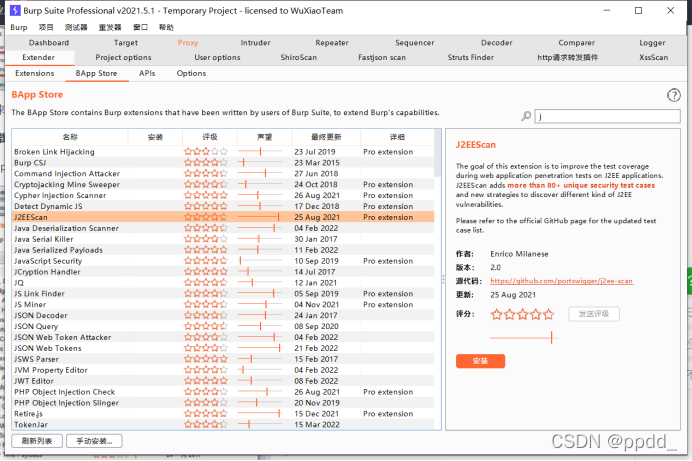This screenshot has width=692, height=461.
Task: Click the fifth star in rating panel
Action: pos(548,314)
